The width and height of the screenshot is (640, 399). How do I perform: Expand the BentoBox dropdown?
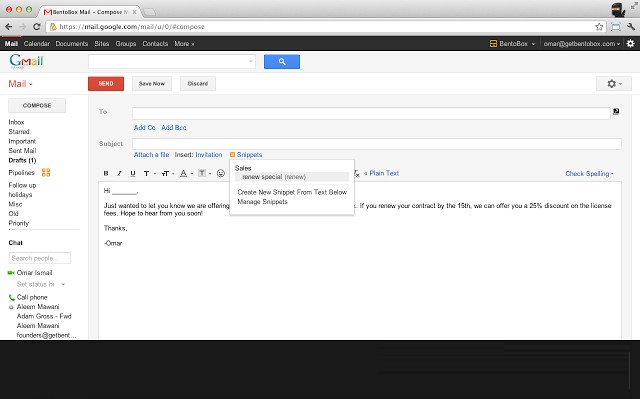[x=533, y=44]
